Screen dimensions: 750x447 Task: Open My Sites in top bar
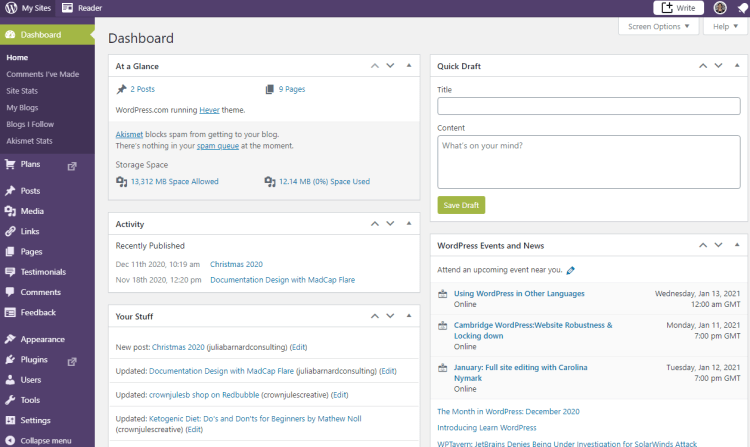(x=28, y=8)
